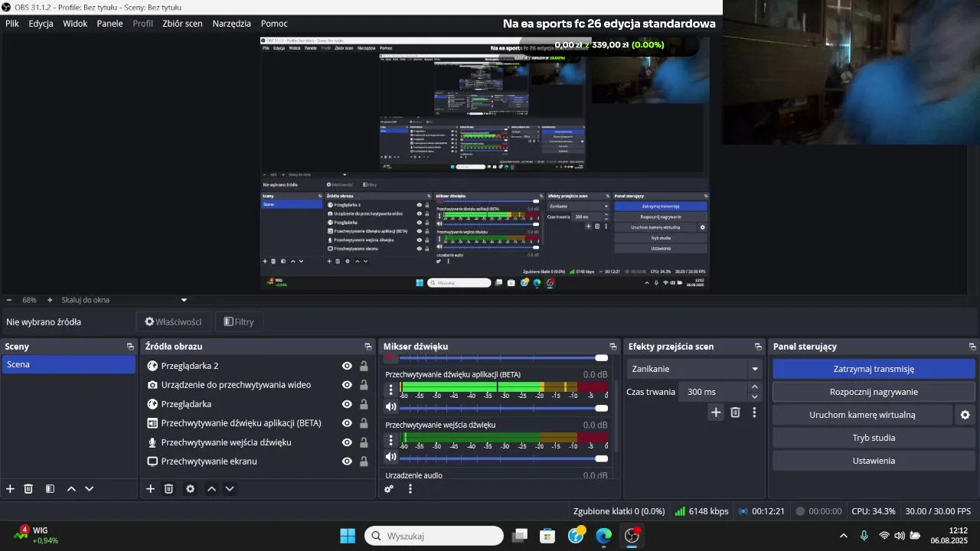The image size is (980, 551).
Task: Show hidden system tray icons chevron
Action: [x=844, y=536]
